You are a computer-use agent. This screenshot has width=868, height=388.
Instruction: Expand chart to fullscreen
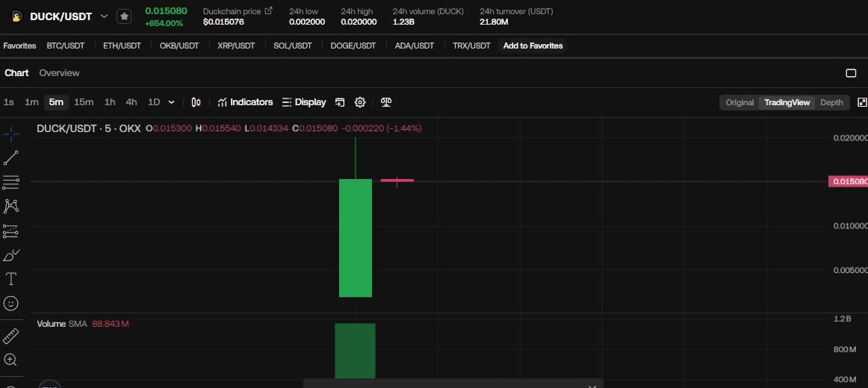coord(862,102)
